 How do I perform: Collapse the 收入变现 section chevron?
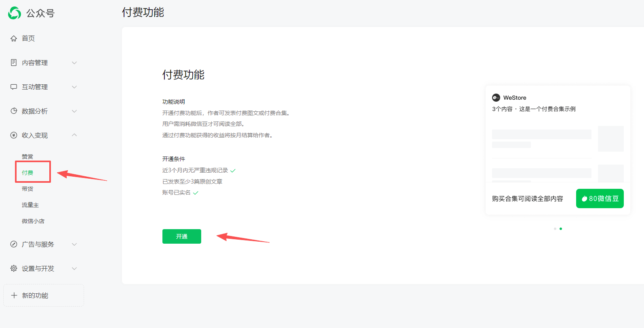tap(74, 135)
